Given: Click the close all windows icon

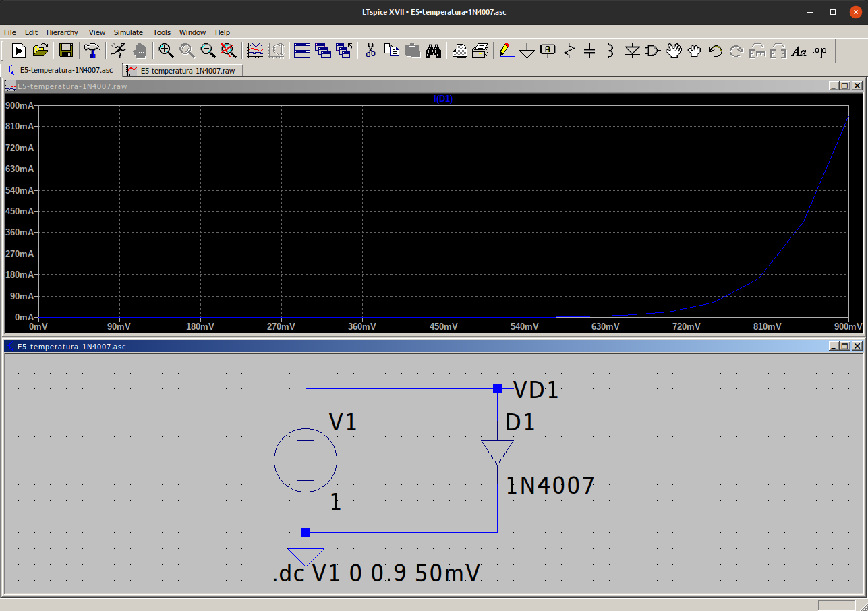Looking at the screenshot, I should coord(344,50).
